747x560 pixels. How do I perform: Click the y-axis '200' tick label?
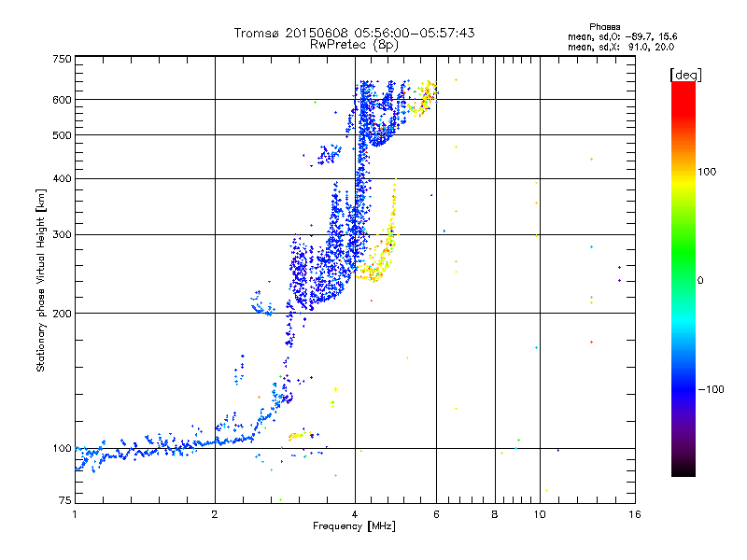pyautogui.click(x=62, y=314)
